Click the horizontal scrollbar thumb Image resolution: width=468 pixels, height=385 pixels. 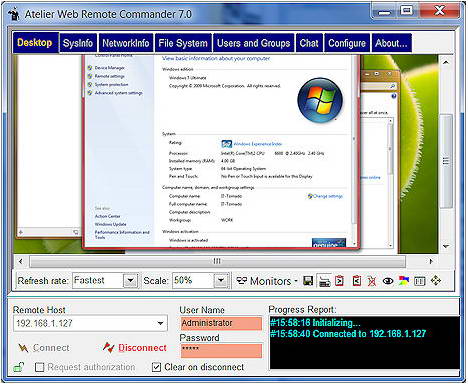(217, 261)
